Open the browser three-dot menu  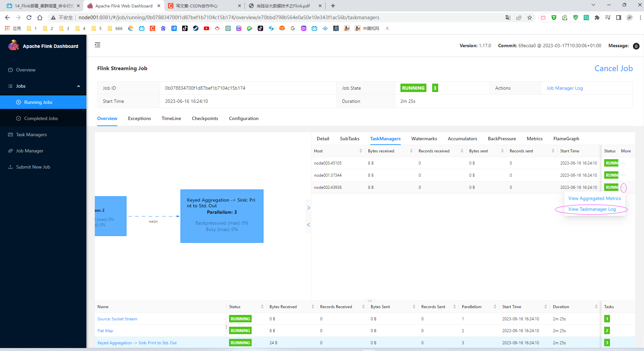pos(640,18)
